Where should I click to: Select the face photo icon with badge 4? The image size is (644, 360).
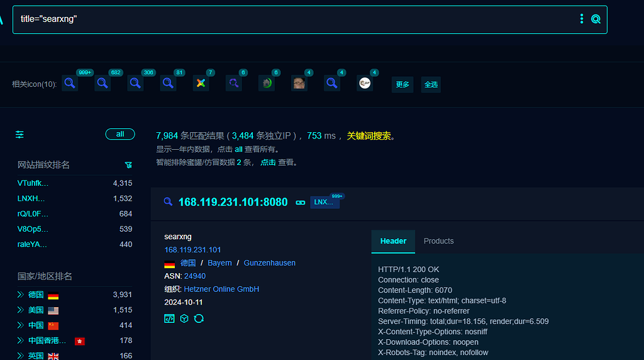pos(299,84)
